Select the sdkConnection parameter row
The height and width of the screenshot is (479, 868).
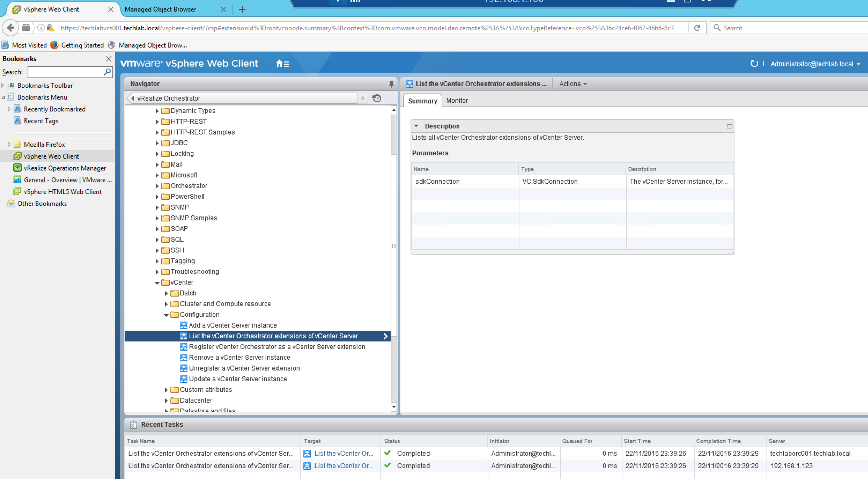(572, 182)
